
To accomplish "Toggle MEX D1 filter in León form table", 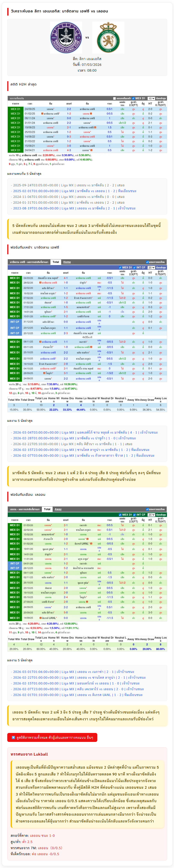I will point(120,515).
